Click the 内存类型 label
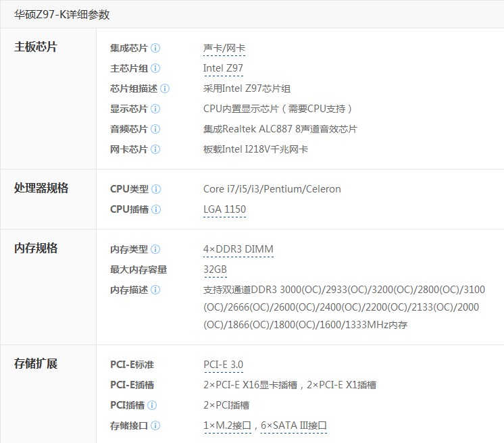Screen dimensions: 504x443 (x=129, y=249)
